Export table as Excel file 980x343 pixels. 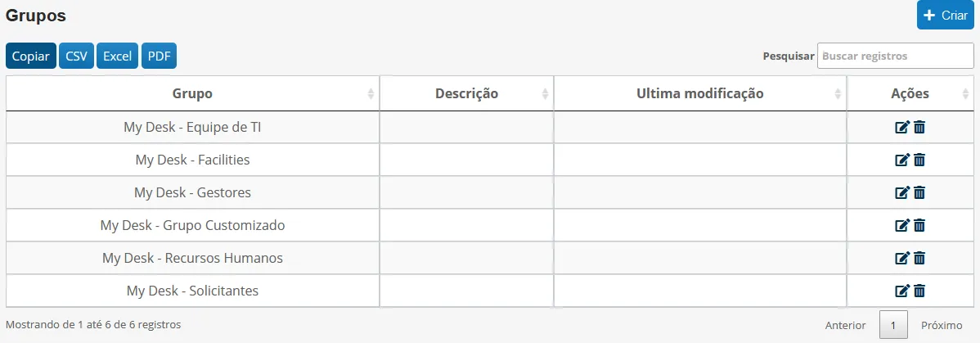(x=118, y=56)
